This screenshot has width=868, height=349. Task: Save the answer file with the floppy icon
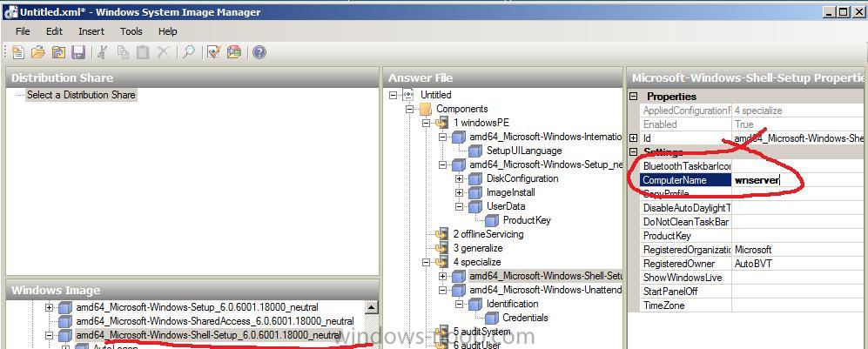(78, 52)
